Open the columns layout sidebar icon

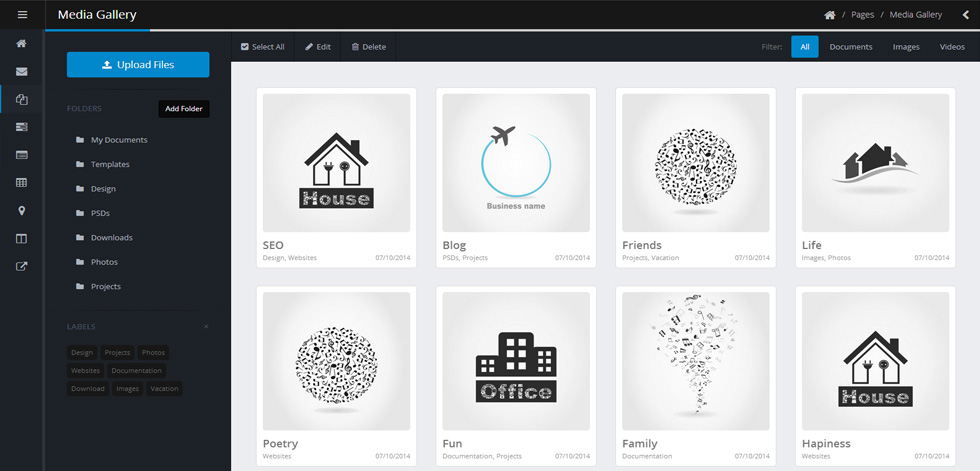tap(22, 239)
